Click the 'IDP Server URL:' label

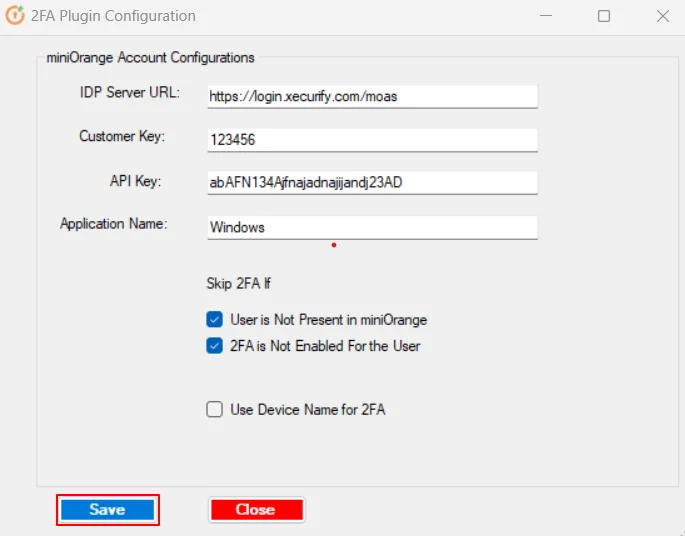coord(130,93)
